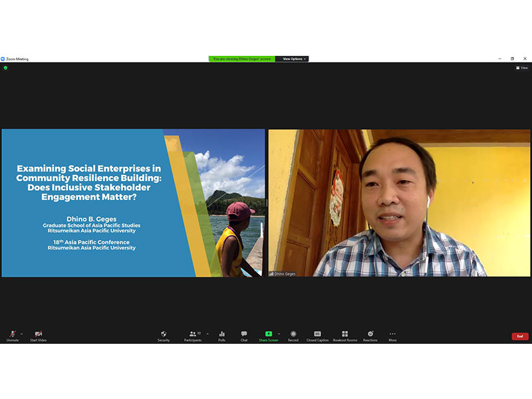Open the More options menu

392,335
